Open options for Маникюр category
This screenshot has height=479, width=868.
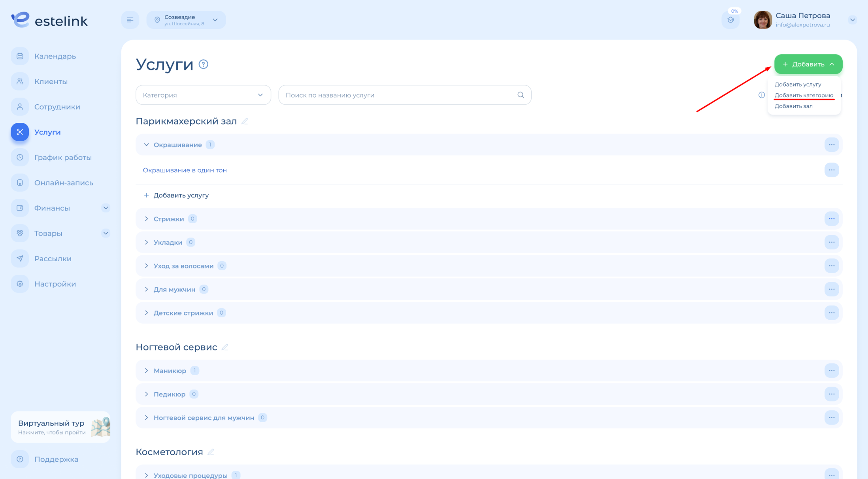[x=832, y=370]
